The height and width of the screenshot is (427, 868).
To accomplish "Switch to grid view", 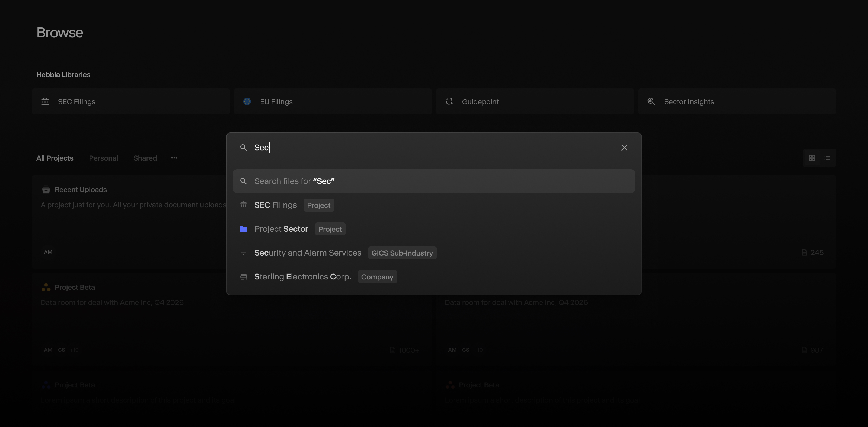I will tap(812, 158).
